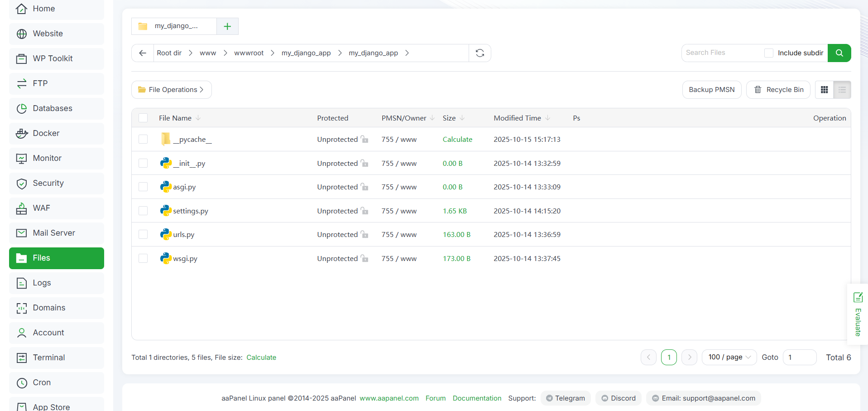This screenshot has height=411, width=868.
Task: Open the Databases sidebar menu
Action: 57,108
